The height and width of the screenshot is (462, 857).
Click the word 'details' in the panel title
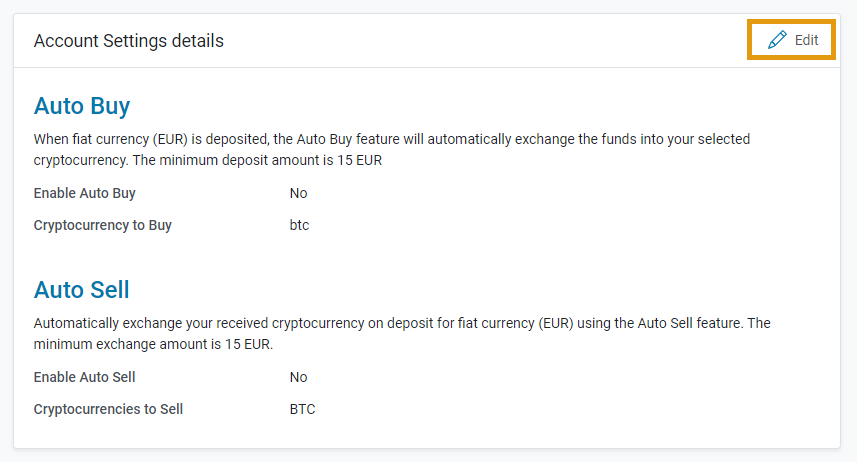[198, 41]
